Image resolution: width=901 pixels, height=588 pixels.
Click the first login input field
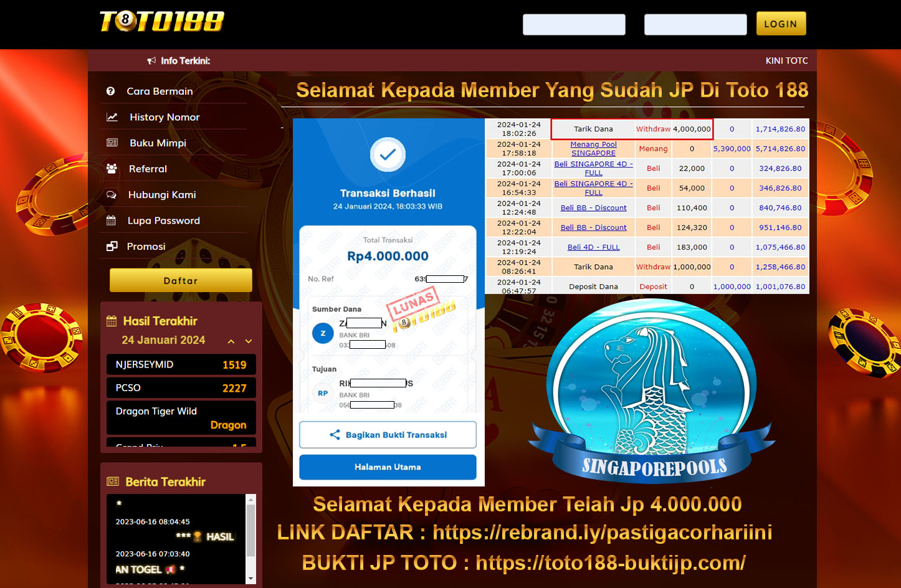(574, 24)
